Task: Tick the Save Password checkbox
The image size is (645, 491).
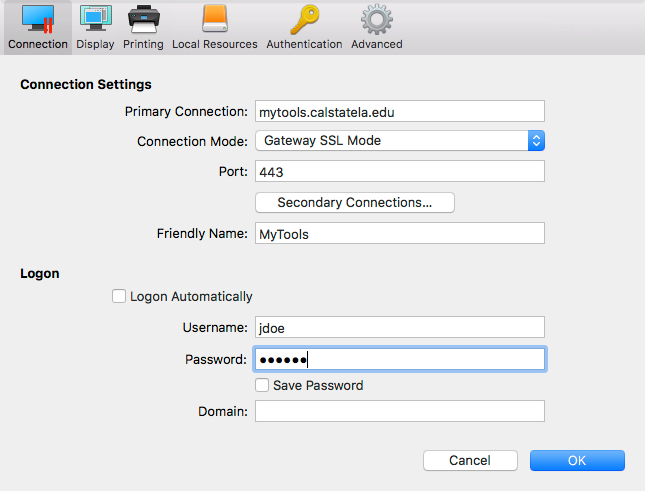Action: [x=262, y=385]
